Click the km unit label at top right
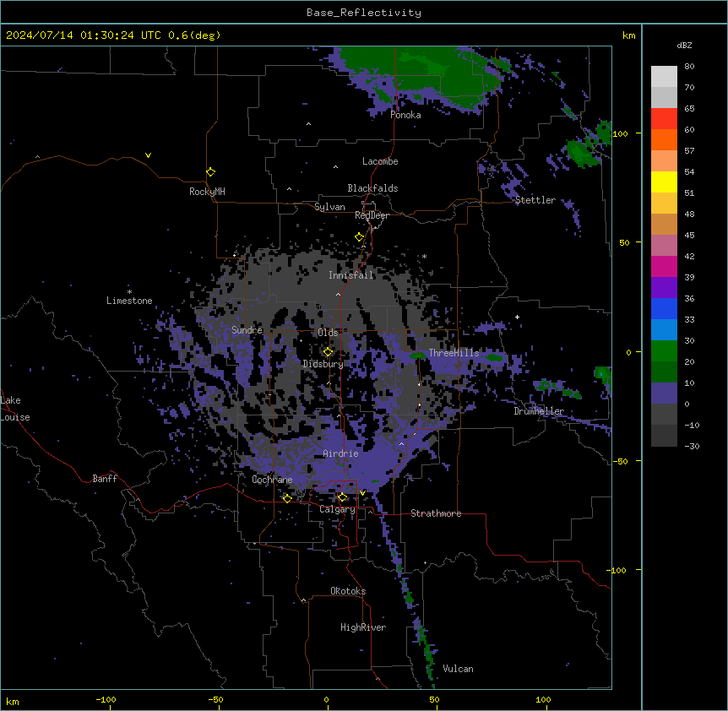The image size is (728, 711). (629, 35)
